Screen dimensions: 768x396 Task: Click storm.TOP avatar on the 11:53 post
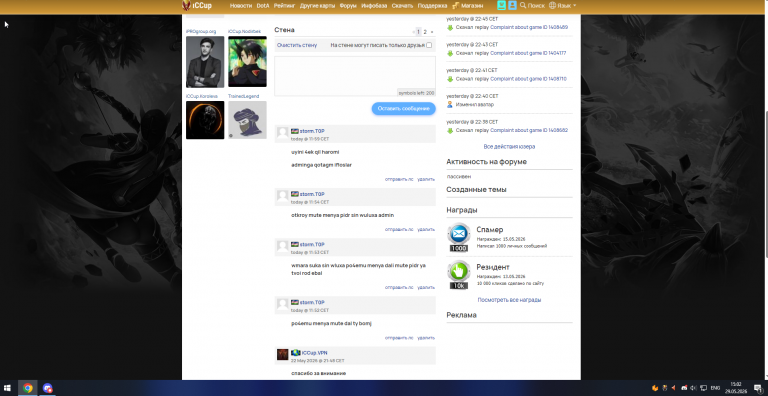282,246
